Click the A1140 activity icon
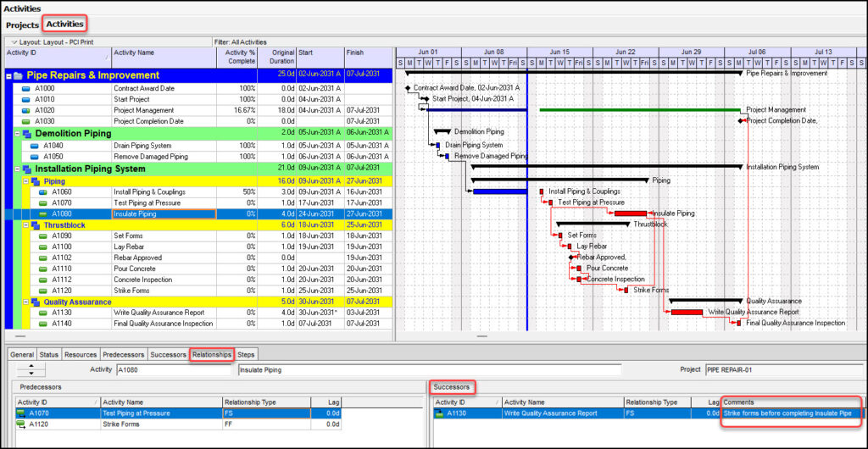The image size is (868, 449). (42, 324)
